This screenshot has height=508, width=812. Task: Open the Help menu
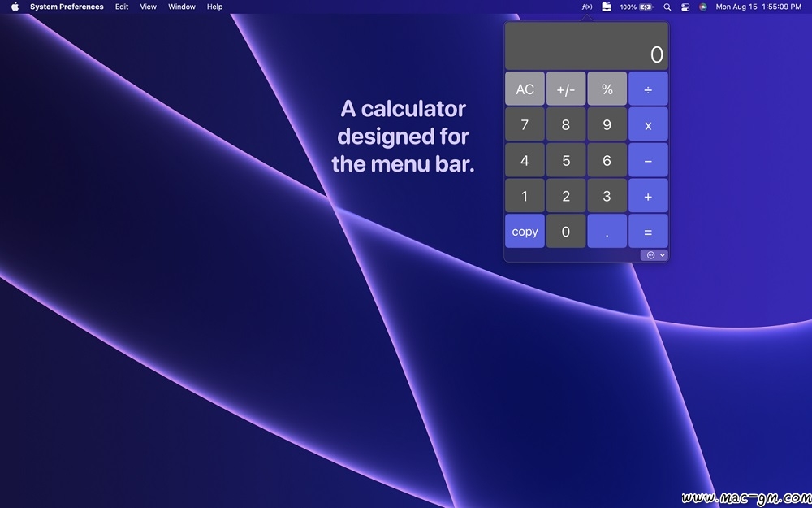coord(215,7)
